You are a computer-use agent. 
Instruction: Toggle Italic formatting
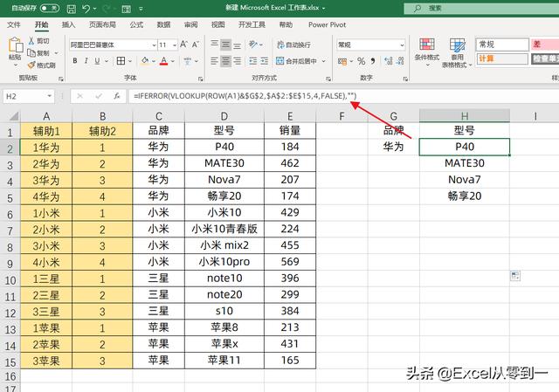click(86, 61)
